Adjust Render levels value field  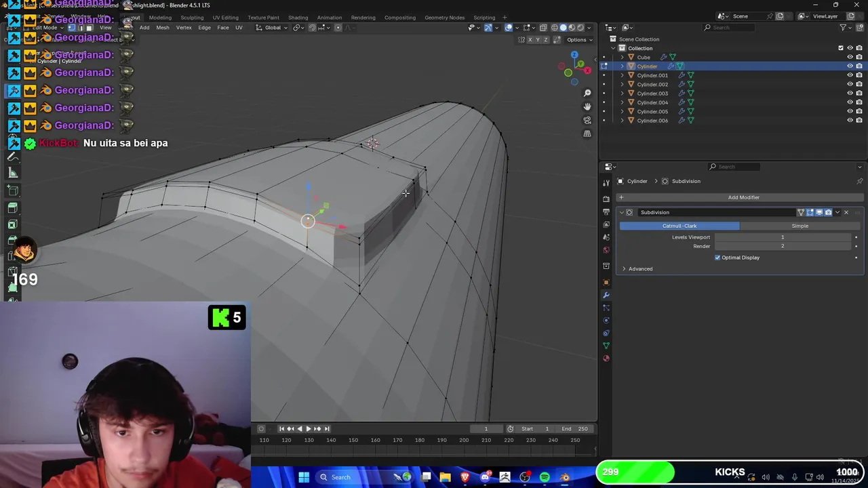pos(782,246)
